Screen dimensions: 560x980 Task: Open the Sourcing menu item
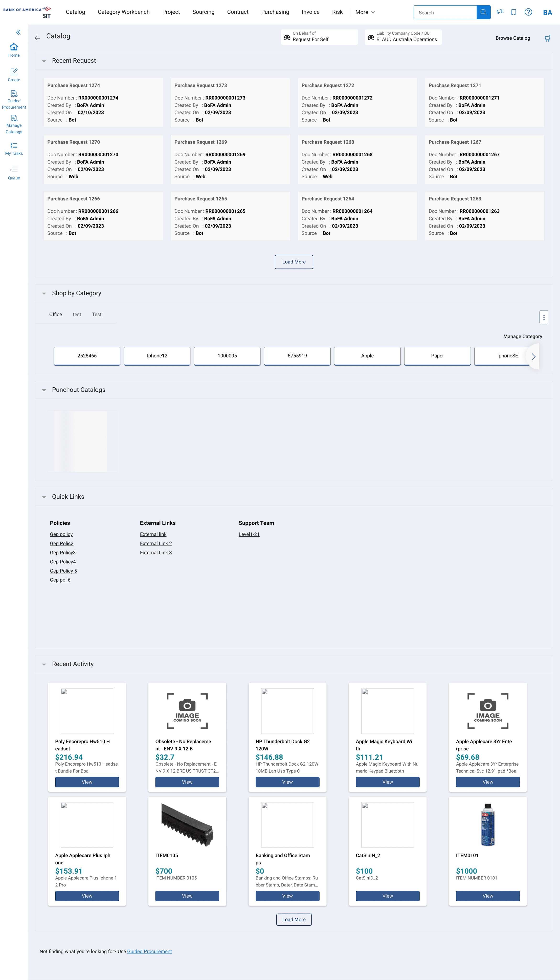pyautogui.click(x=203, y=12)
